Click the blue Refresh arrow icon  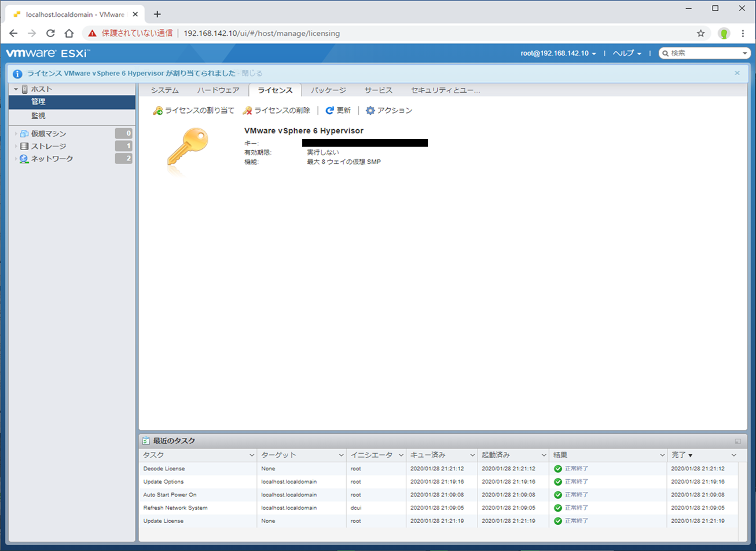329,111
